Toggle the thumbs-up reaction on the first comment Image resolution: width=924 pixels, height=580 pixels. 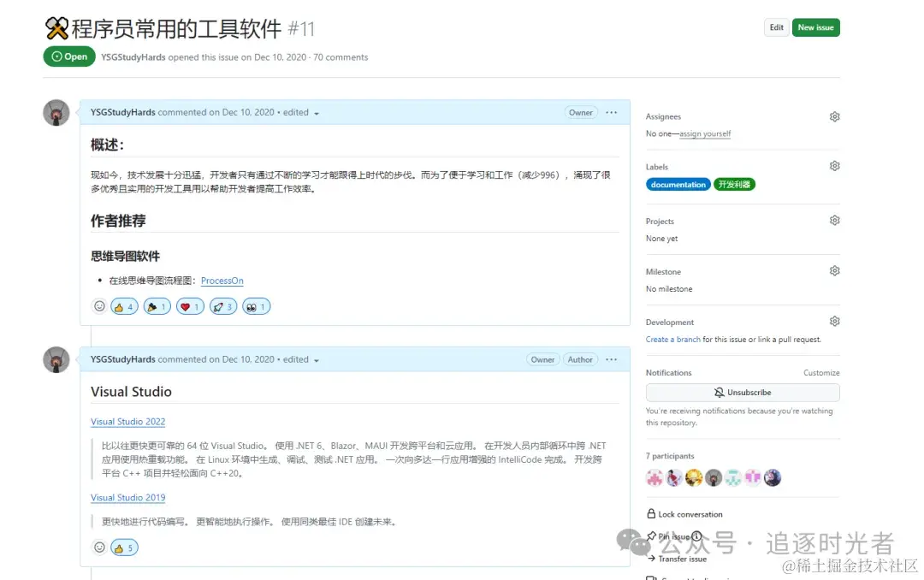click(124, 305)
